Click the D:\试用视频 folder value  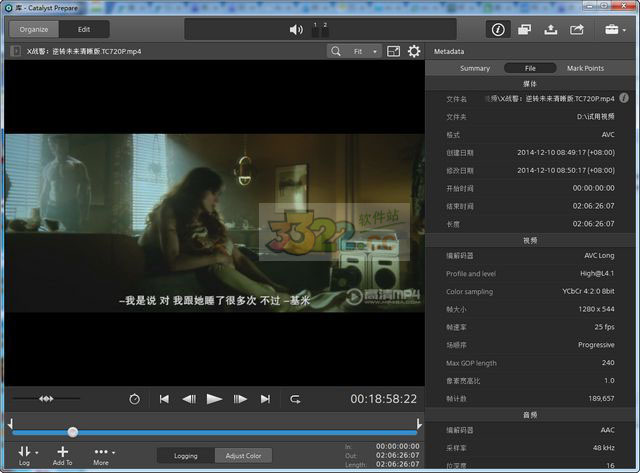[x=596, y=116]
